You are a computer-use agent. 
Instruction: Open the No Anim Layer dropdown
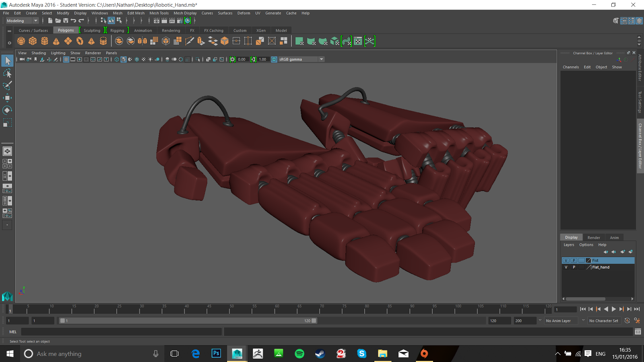point(561,321)
